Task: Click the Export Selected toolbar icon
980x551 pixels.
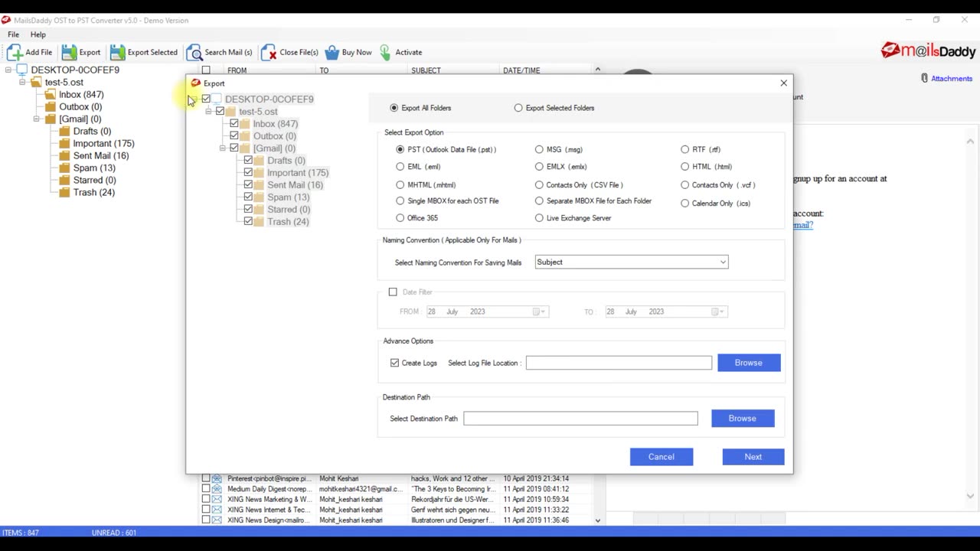Action: coord(117,53)
